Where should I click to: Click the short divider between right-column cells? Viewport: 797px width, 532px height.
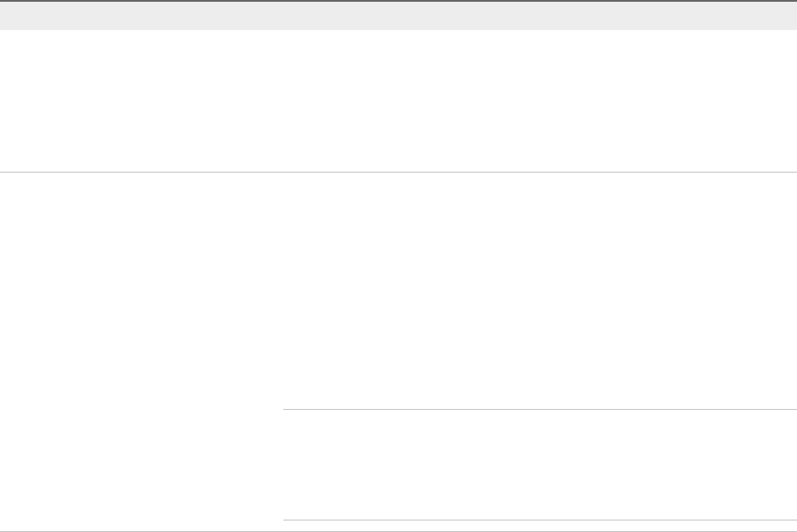pyautogui.click(x=538, y=409)
